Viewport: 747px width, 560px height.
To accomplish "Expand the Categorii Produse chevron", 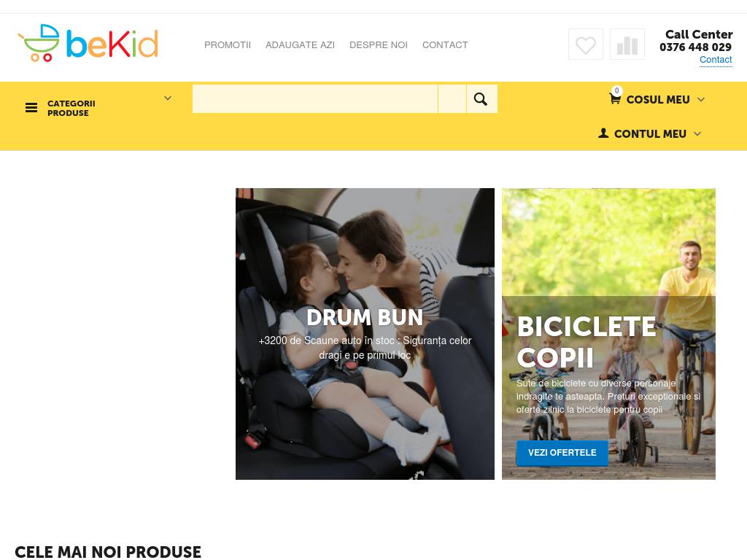I will (168, 98).
